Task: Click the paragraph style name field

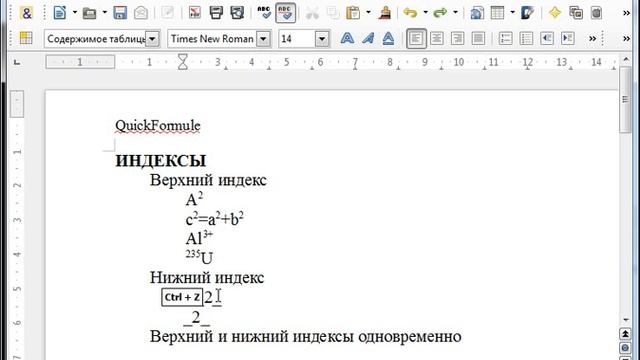Action: (95, 39)
